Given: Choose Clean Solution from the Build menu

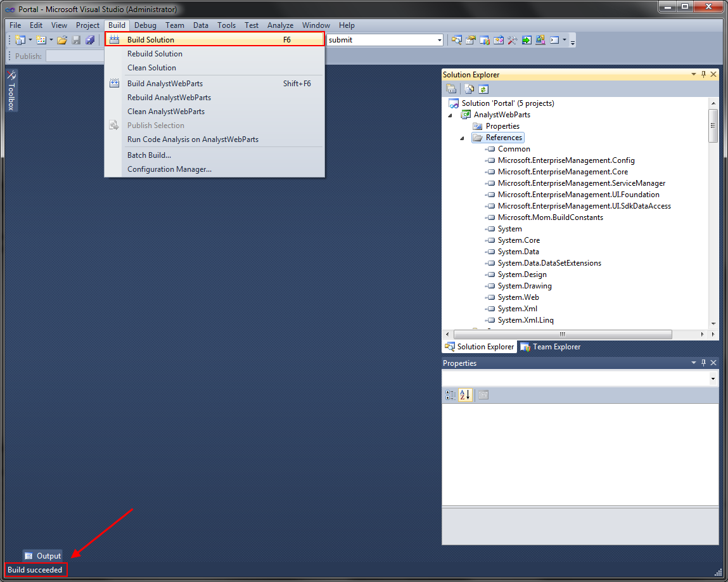Looking at the screenshot, I should tap(215, 68).
